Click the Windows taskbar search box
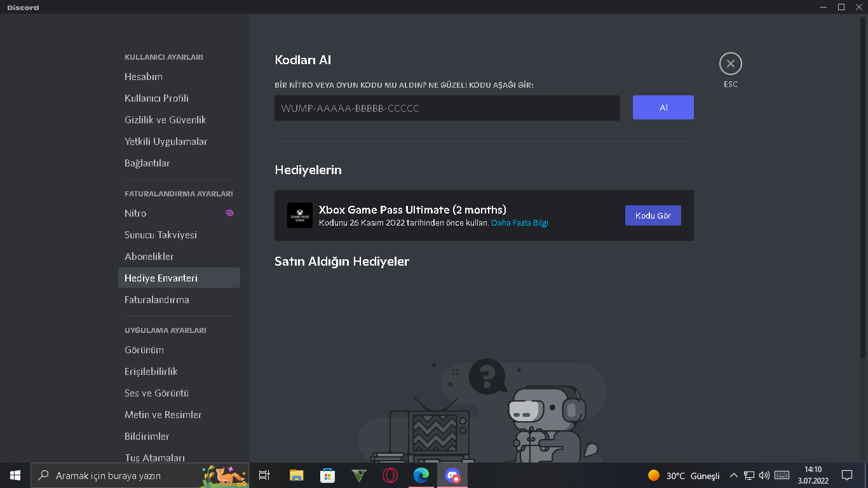 click(140, 475)
